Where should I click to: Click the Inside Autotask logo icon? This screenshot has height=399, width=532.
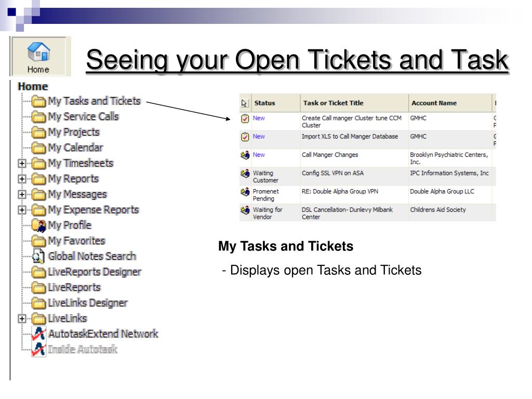click(38, 349)
